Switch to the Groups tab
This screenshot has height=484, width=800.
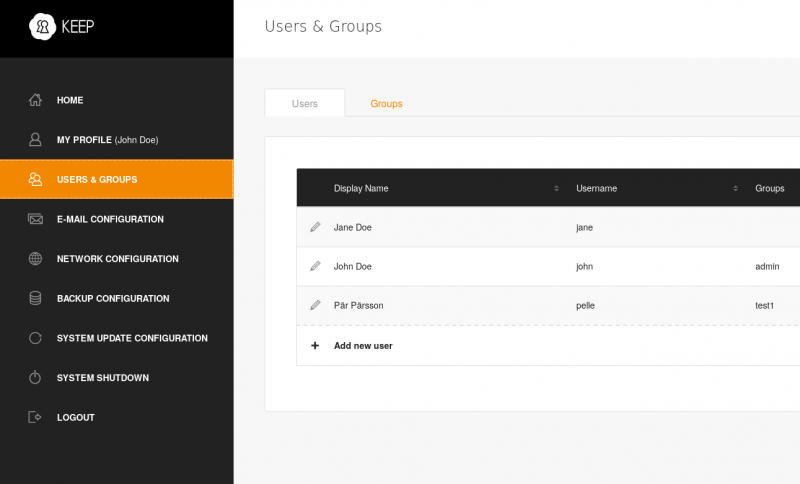click(x=386, y=104)
